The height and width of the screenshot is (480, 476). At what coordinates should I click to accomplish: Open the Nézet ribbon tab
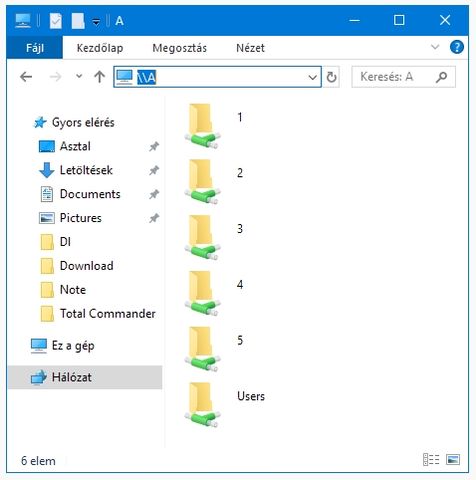coord(250,48)
